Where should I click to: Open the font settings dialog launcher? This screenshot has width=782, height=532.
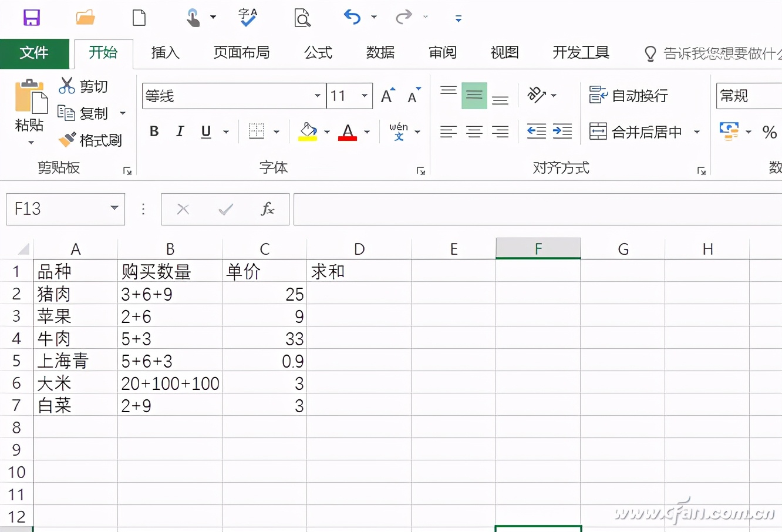[x=420, y=171]
